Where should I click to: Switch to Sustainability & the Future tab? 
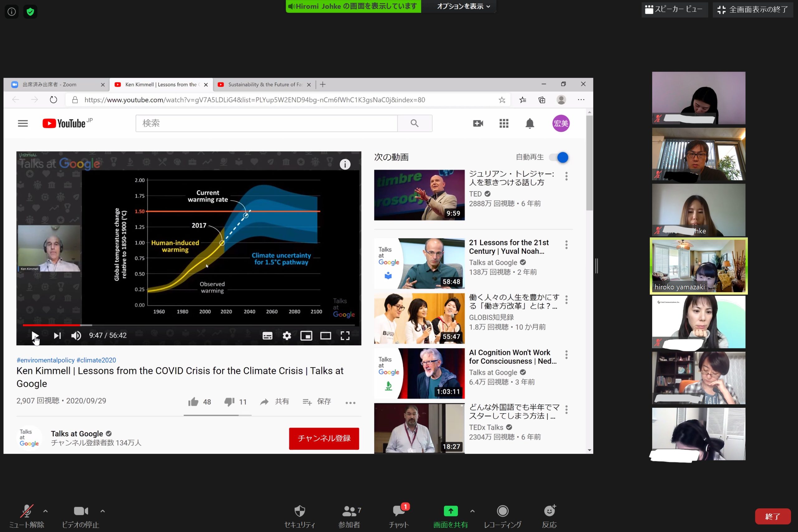pos(265,84)
